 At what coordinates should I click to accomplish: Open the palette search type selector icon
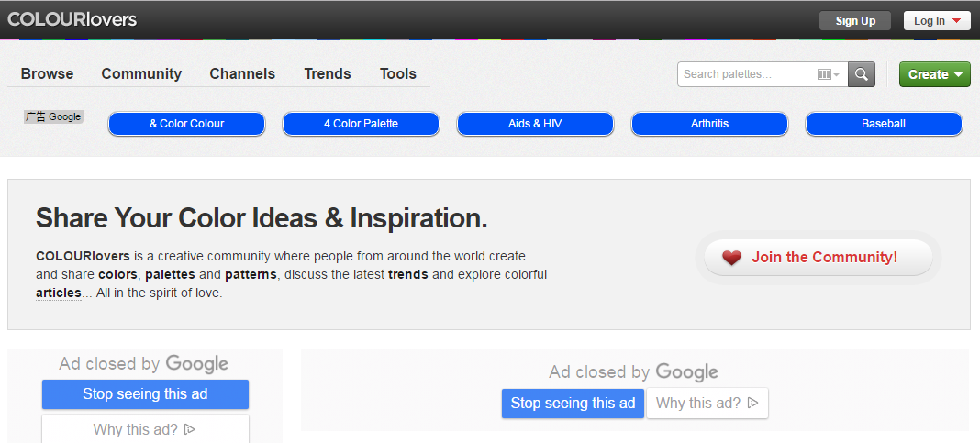828,74
